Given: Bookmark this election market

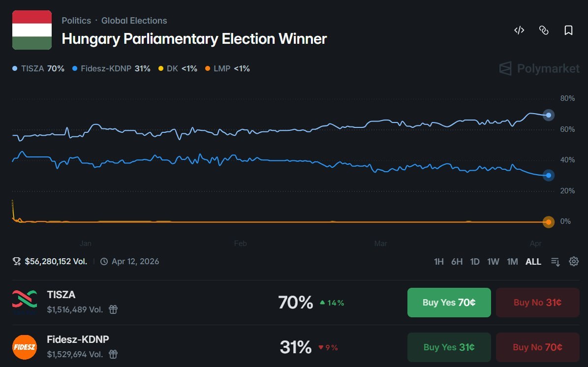Looking at the screenshot, I should 568,31.
